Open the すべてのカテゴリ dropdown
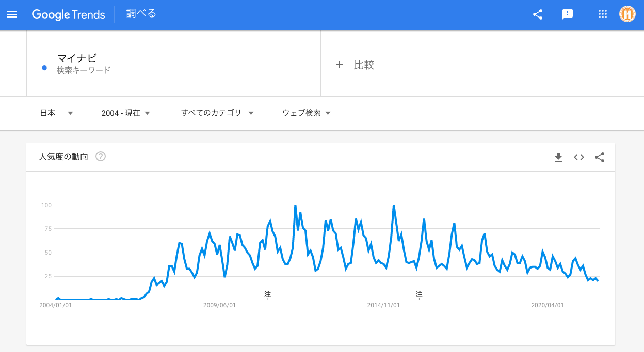Screen dimensions: 644x352 [x=217, y=113]
